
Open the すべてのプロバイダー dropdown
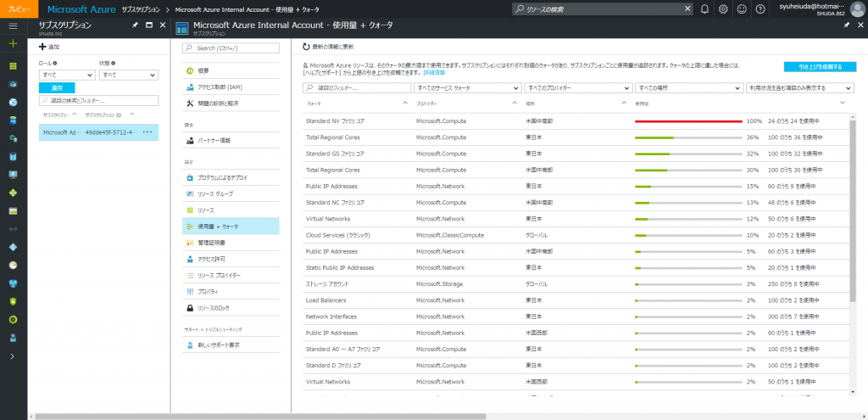pos(578,88)
